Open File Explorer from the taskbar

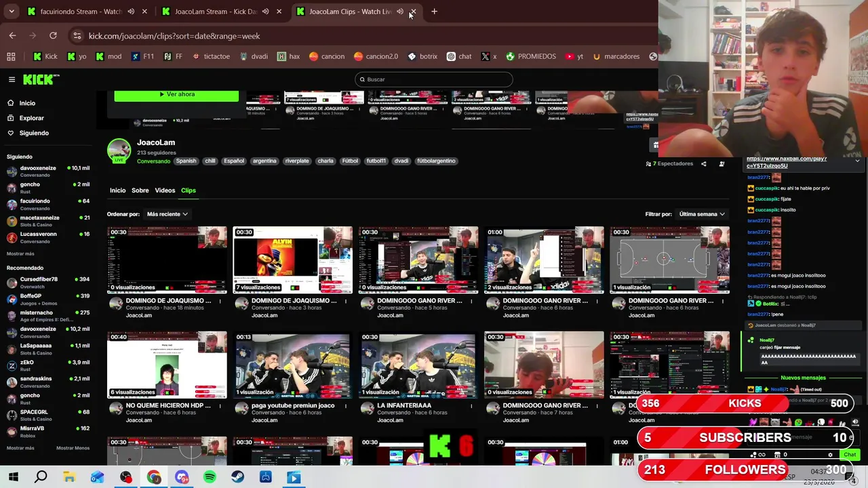coord(69,477)
